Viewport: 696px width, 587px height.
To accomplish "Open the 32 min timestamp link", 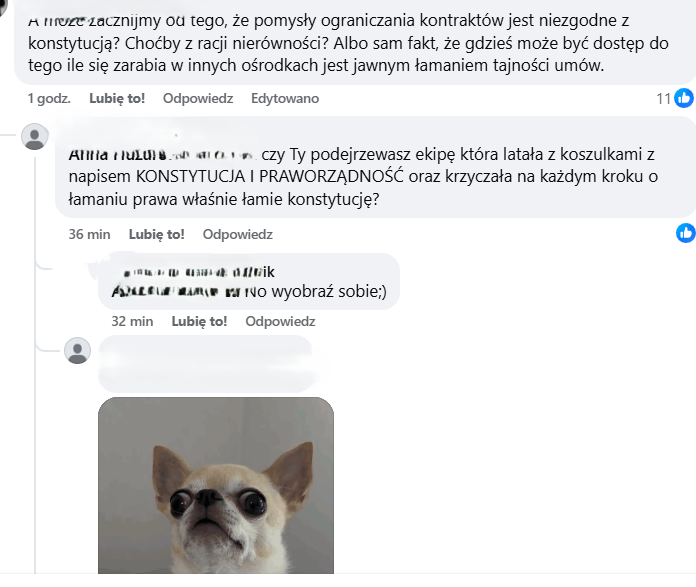I will 132,321.
